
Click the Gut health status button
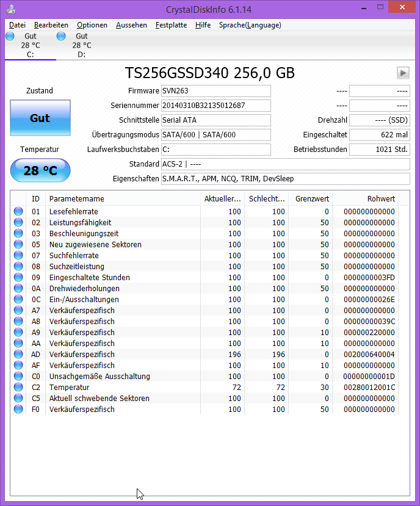(40, 118)
